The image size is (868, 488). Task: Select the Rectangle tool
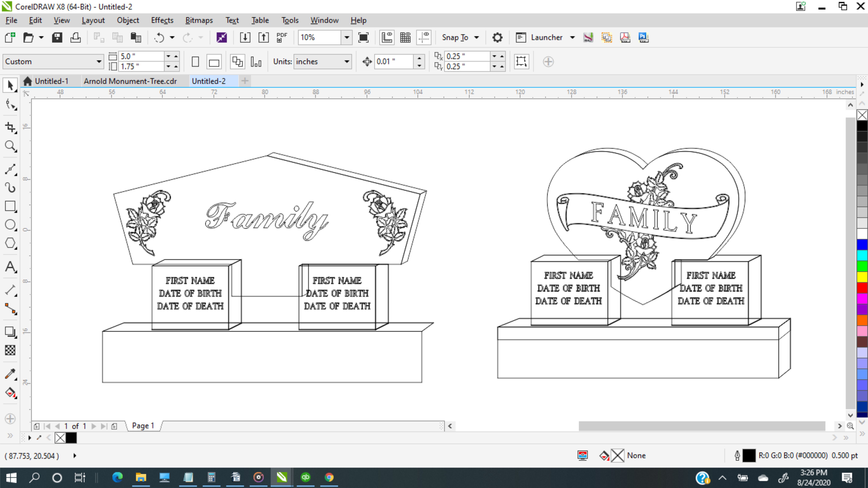coord(10,206)
